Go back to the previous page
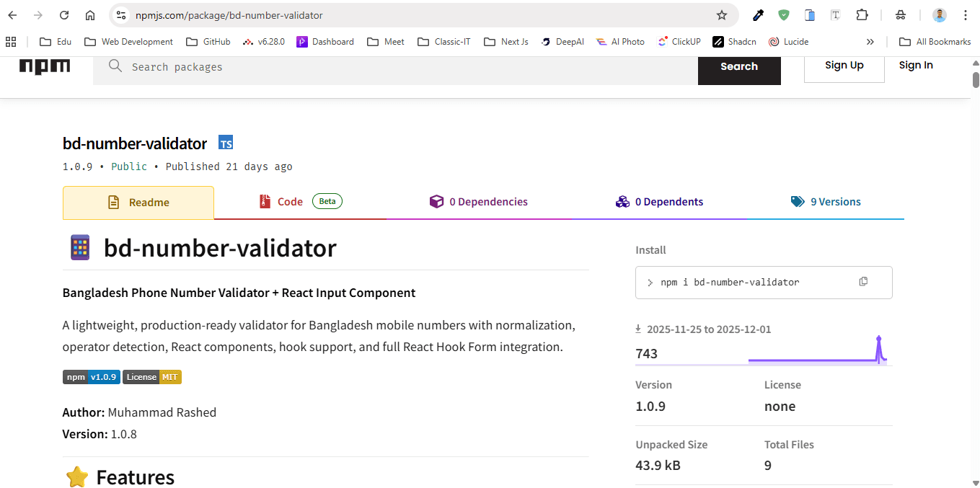The image size is (980, 488). coord(12,15)
